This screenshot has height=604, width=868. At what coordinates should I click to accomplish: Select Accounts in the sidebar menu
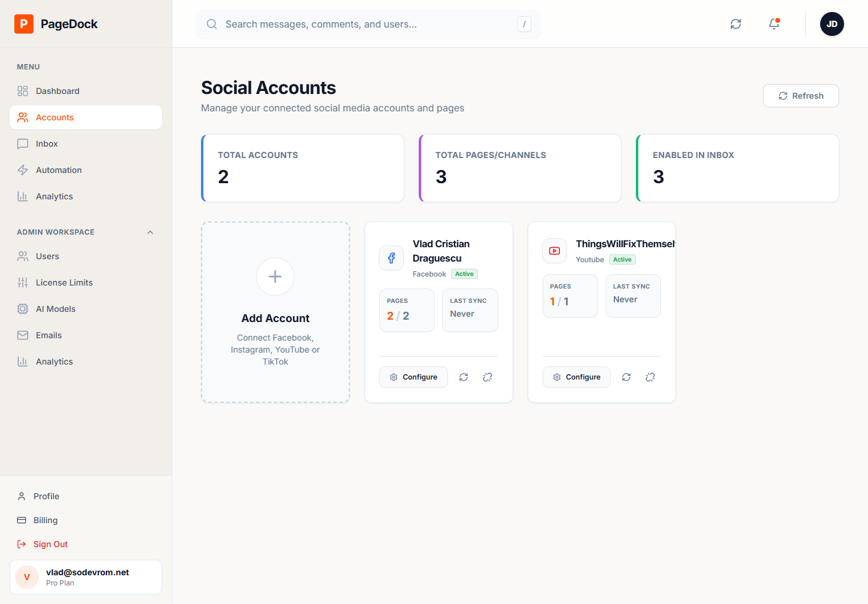(86, 117)
